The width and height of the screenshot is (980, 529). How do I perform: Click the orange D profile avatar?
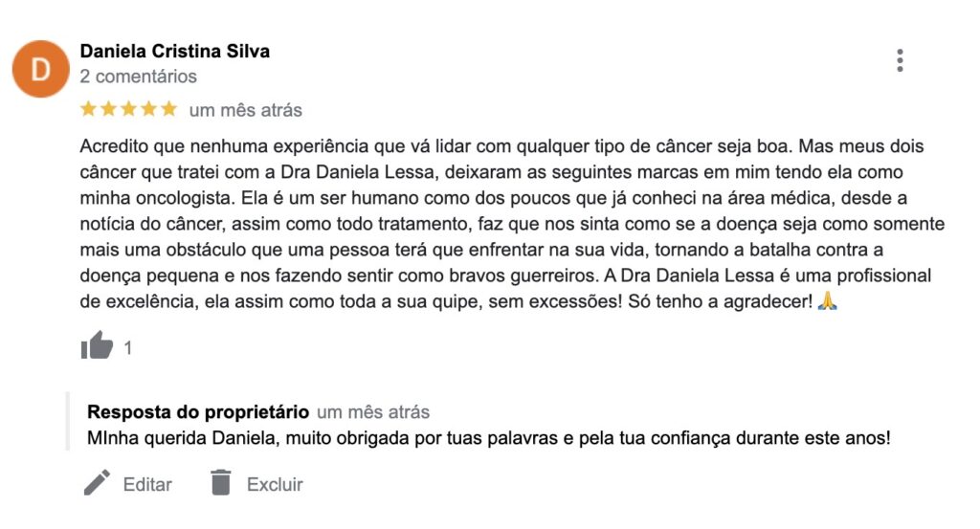tap(40, 69)
